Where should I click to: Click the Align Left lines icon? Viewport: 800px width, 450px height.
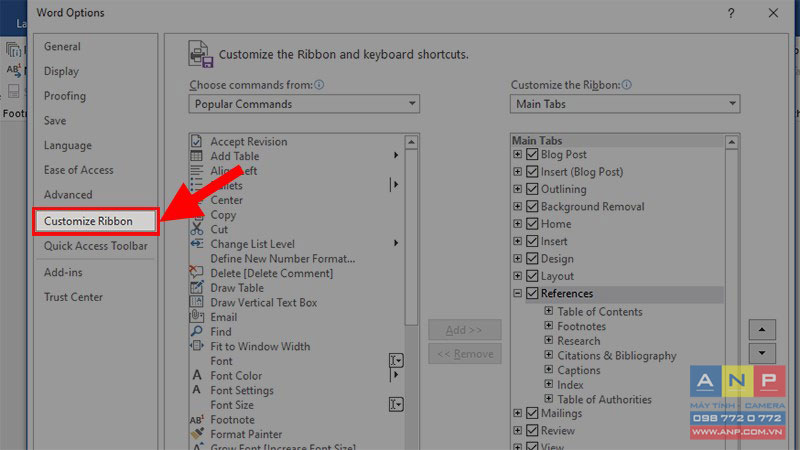click(196, 171)
